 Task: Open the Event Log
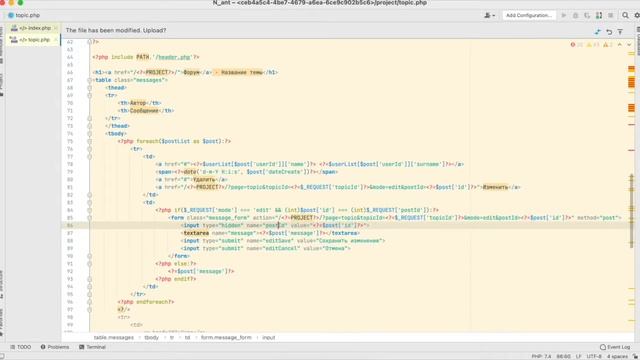pyautogui.click(x=615, y=347)
